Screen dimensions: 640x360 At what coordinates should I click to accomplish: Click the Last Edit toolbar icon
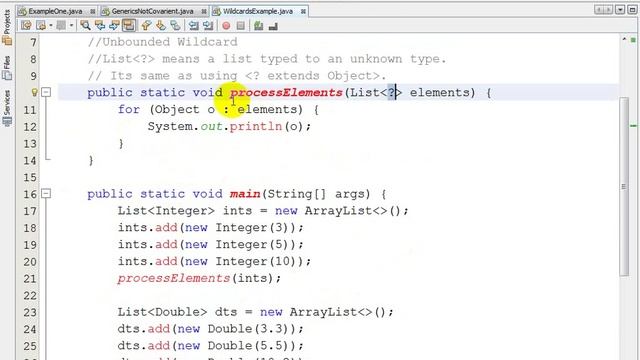[x=26, y=26]
